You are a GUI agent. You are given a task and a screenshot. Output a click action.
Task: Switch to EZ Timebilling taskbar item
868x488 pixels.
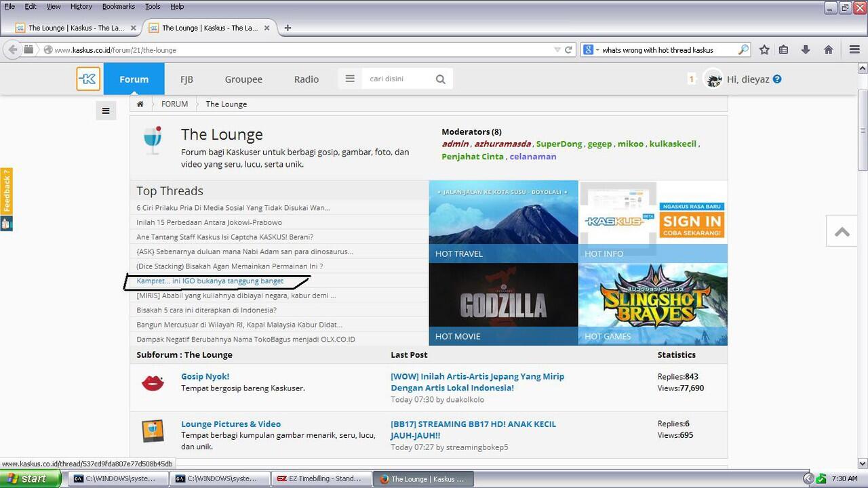pyautogui.click(x=320, y=479)
